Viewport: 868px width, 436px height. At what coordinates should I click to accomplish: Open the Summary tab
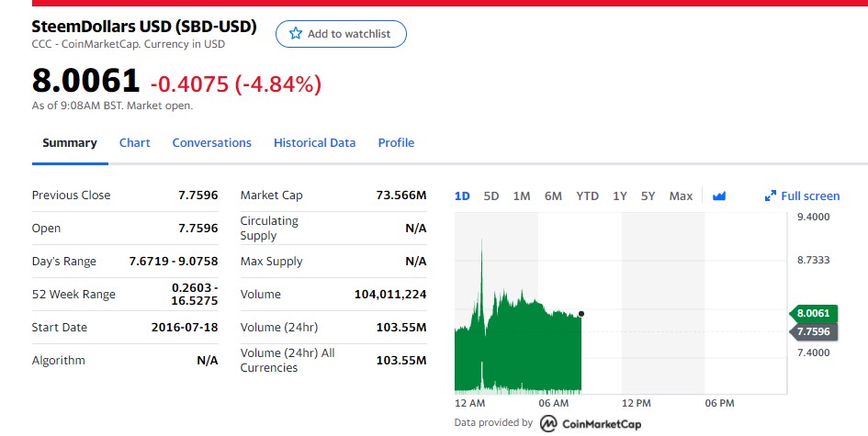pyautogui.click(x=70, y=143)
